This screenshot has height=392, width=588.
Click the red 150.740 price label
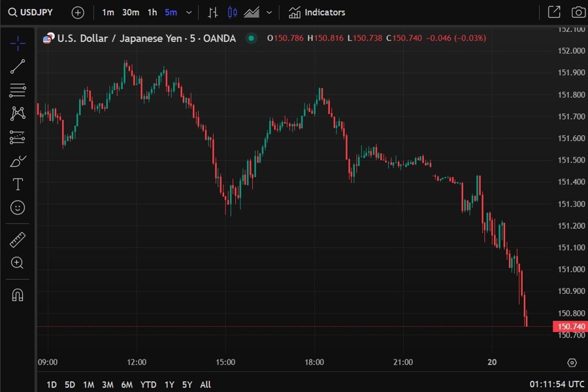[570, 326]
